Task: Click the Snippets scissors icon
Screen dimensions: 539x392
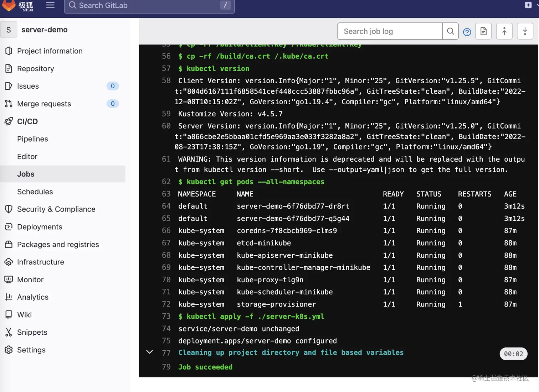Action: click(x=9, y=332)
